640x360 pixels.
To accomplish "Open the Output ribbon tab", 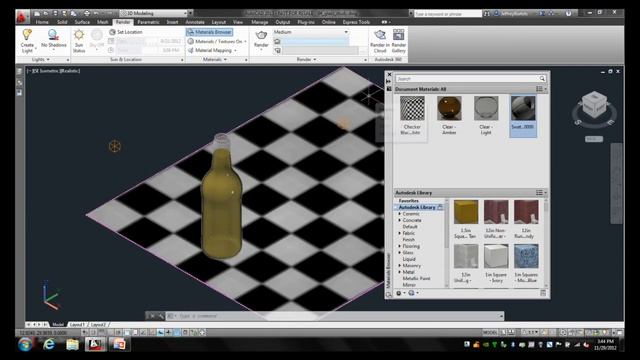I will (x=282, y=22).
